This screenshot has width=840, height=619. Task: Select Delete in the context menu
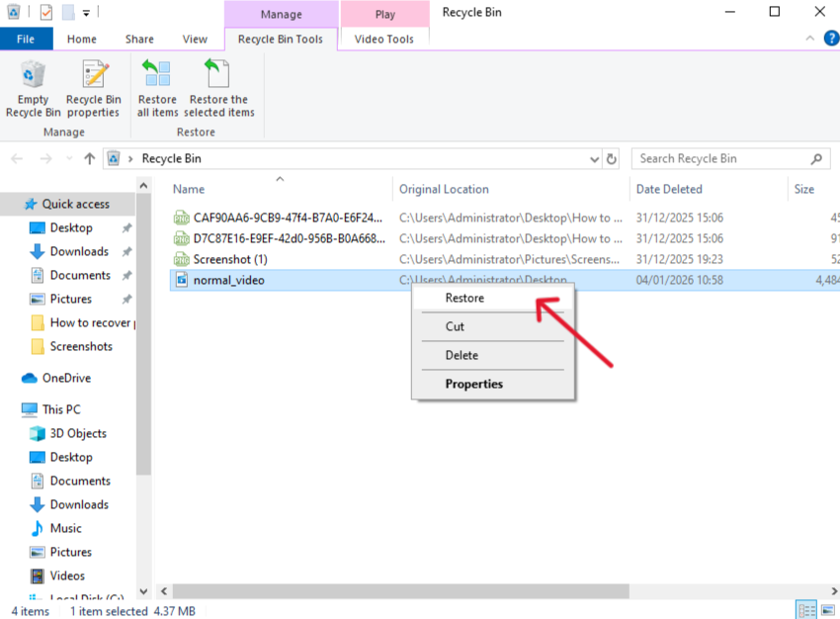[462, 355]
